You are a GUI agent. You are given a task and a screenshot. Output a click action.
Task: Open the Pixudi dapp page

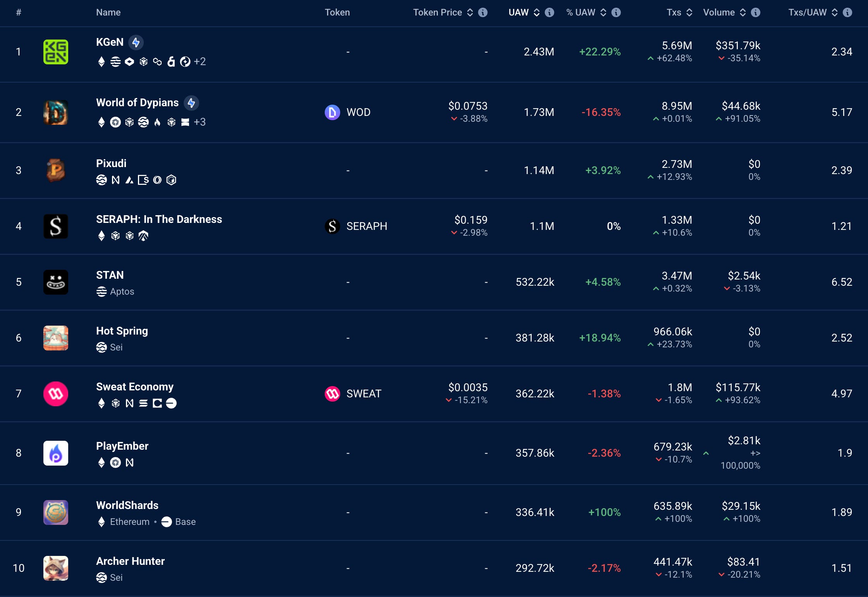pos(111,163)
